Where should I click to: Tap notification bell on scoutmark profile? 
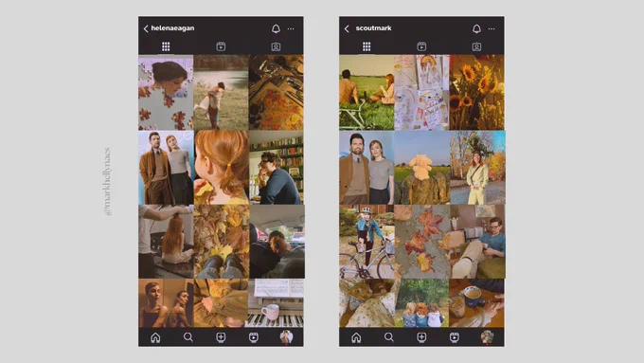476,28
